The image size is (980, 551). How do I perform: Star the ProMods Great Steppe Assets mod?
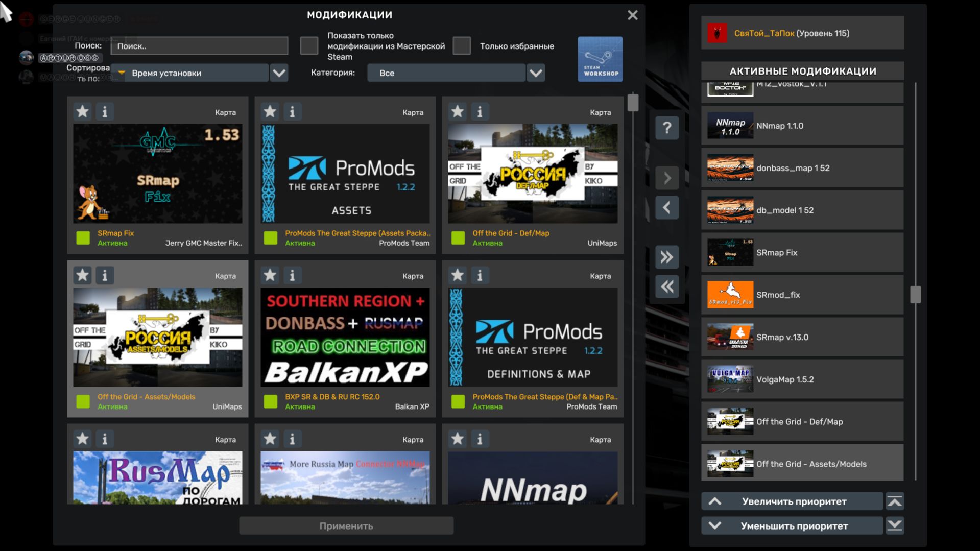[x=270, y=111]
